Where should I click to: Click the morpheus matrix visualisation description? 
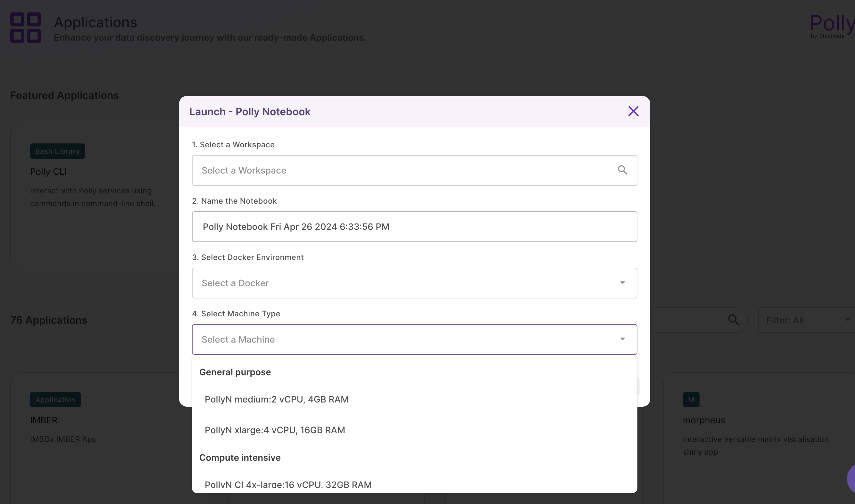755,446
